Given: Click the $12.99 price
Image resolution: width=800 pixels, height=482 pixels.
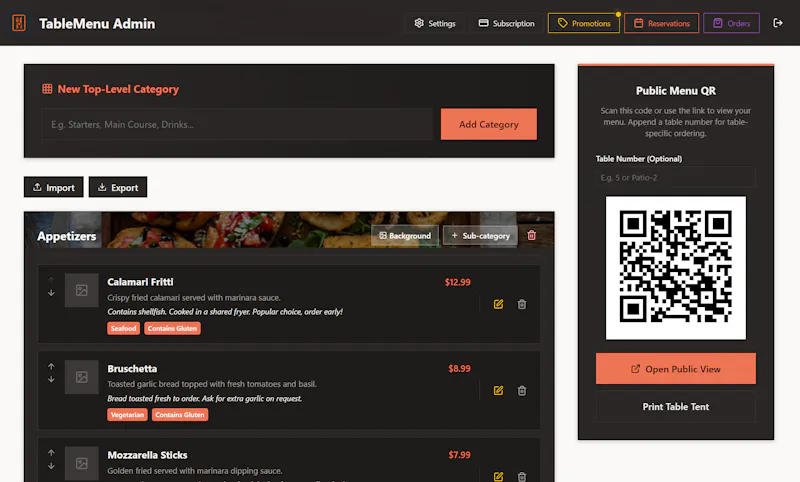Looking at the screenshot, I should (x=458, y=282).
